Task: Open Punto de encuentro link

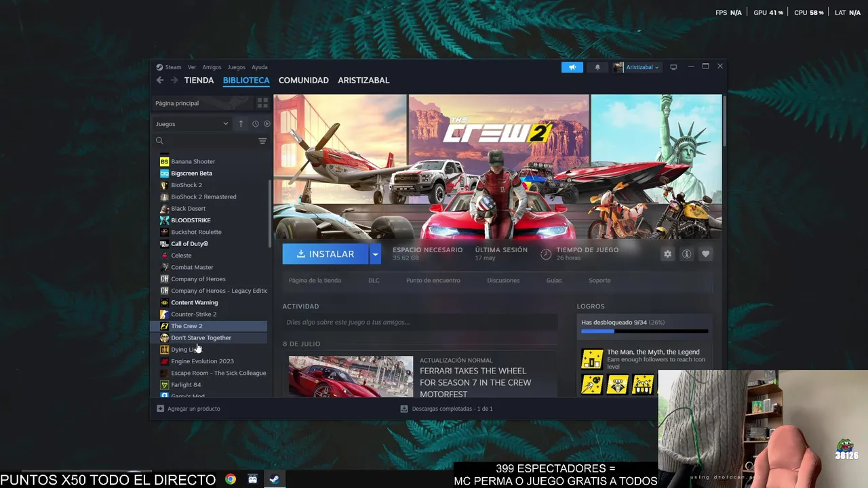Action: [433, 280]
